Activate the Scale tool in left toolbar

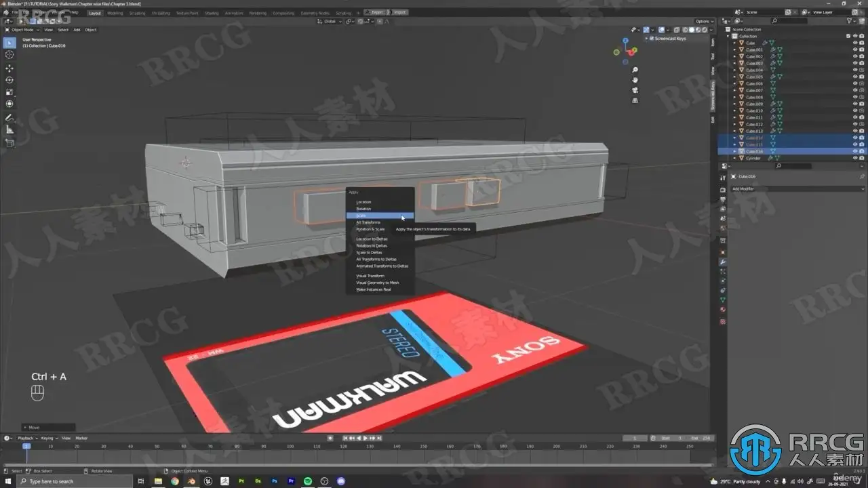pos(9,92)
